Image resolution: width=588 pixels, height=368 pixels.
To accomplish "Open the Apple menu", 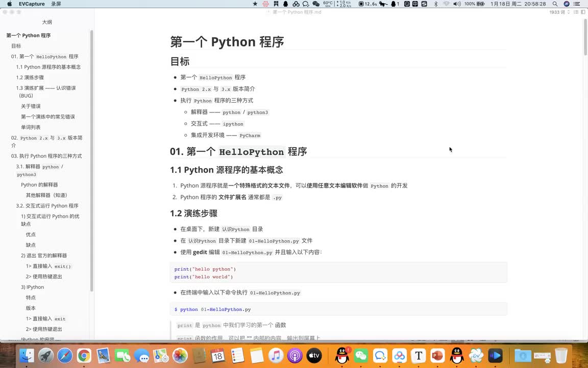I will pos(9,4).
